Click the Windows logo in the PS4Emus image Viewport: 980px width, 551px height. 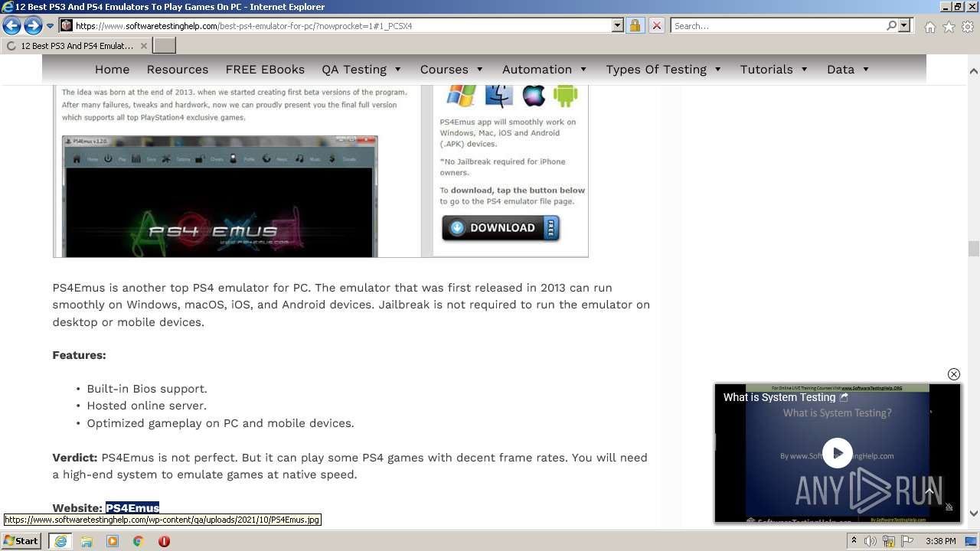pos(461,96)
